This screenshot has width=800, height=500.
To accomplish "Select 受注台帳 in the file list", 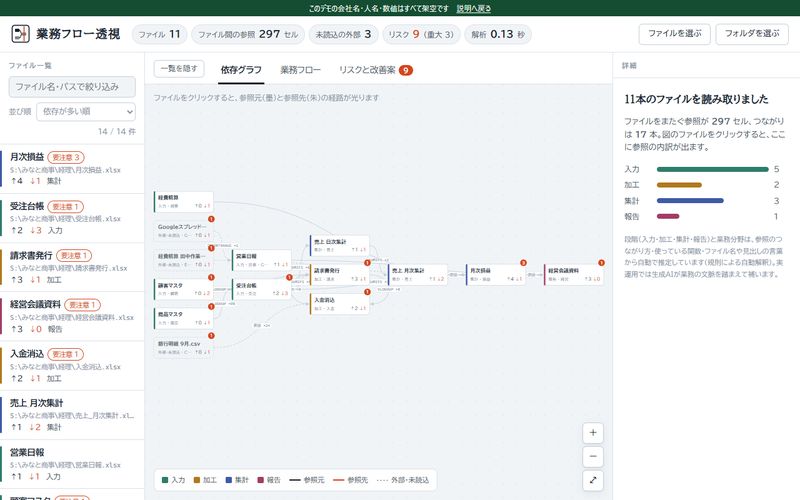I will [72, 218].
